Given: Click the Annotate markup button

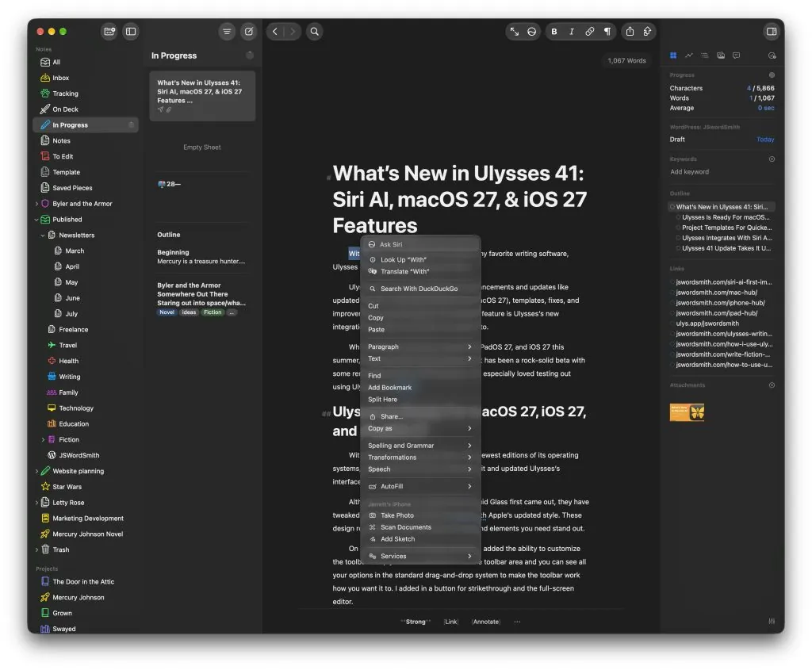Looking at the screenshot, I should [486, 622].
